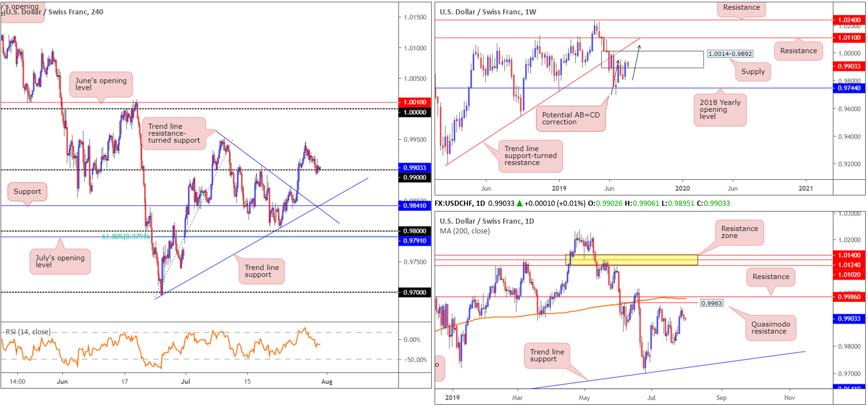
Task: Click the 'FX:USDCHF, 1D' symbol header
Action: pyautogui.click(x=461, y=203)
